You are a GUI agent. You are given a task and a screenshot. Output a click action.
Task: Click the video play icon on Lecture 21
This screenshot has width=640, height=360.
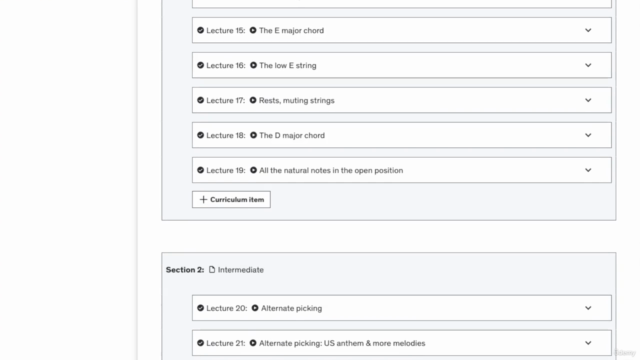(x=253, y=343)
